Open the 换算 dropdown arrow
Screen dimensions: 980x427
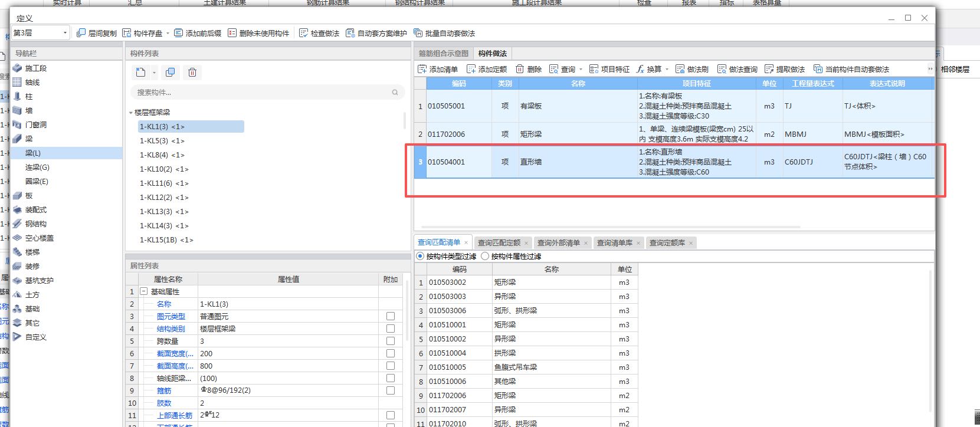point(667,70)
